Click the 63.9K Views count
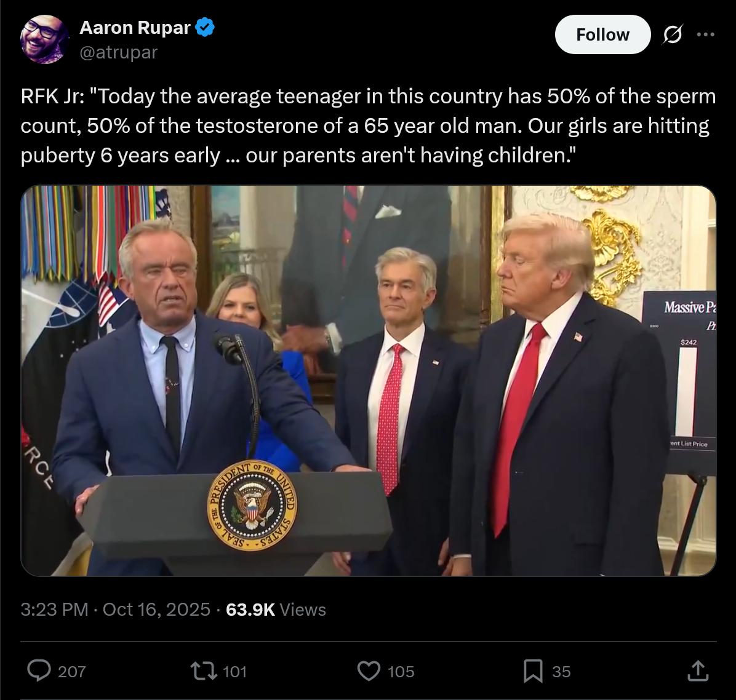Screen dimensions: 736x700 coord(276,610)
